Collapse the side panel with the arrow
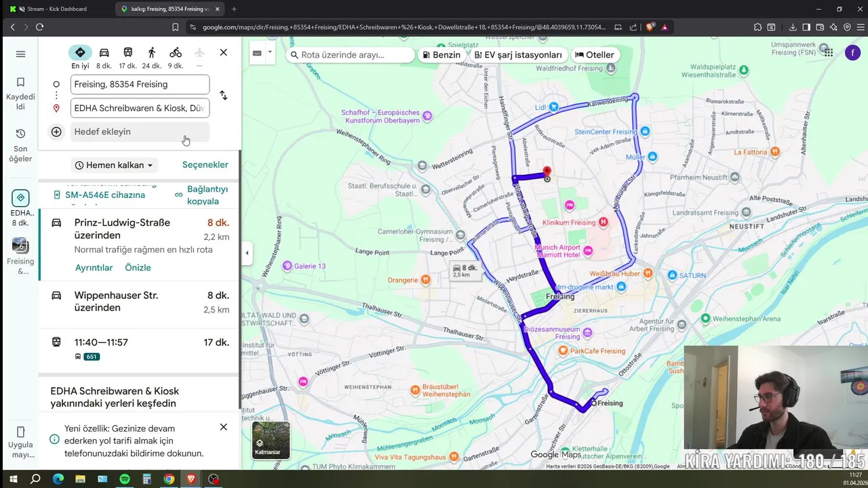This screenshot has height=488, width=868. (247, 253)
